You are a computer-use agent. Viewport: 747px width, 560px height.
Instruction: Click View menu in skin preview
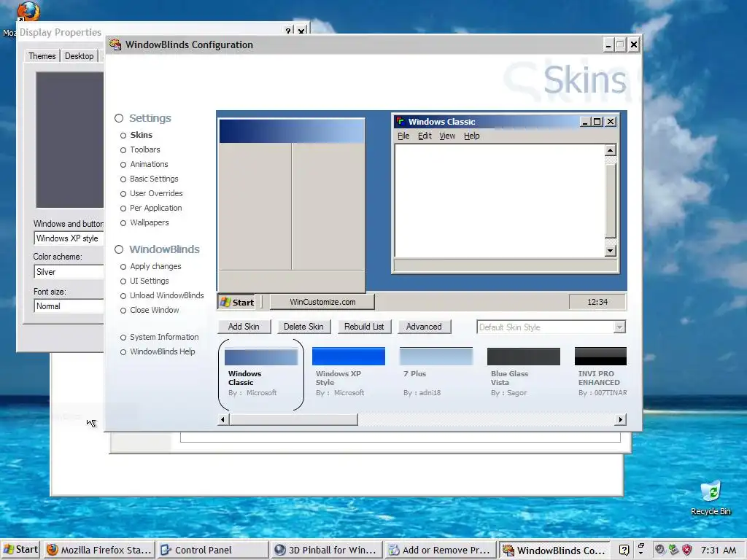tap(447, 136)
